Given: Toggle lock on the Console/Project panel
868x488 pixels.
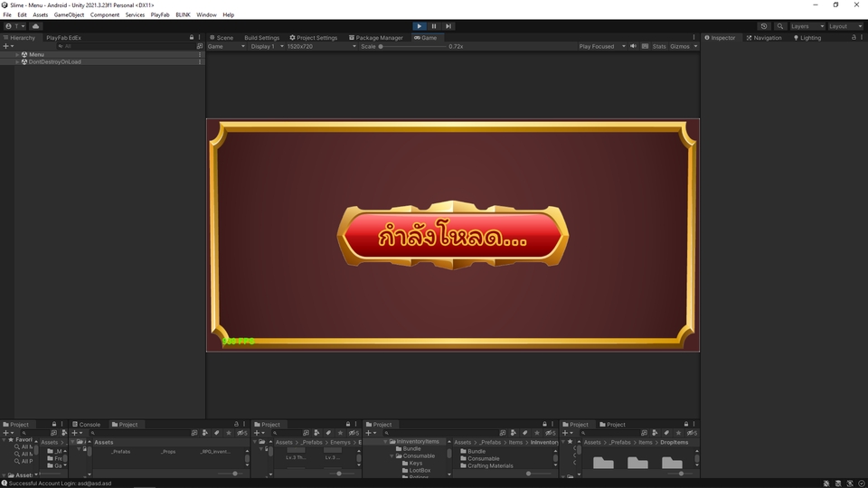Looking at the screenshot, I should click(x=236, y=425).
